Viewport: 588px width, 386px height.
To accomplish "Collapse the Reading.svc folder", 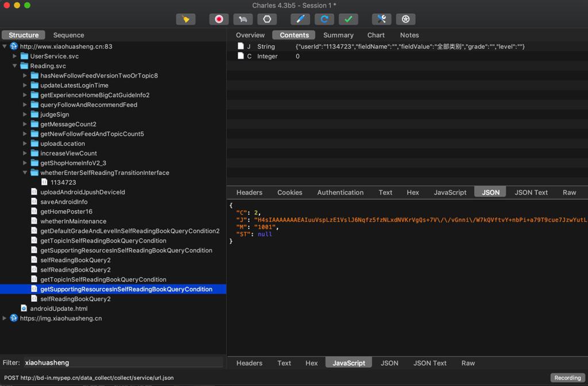I will point(14,66).
